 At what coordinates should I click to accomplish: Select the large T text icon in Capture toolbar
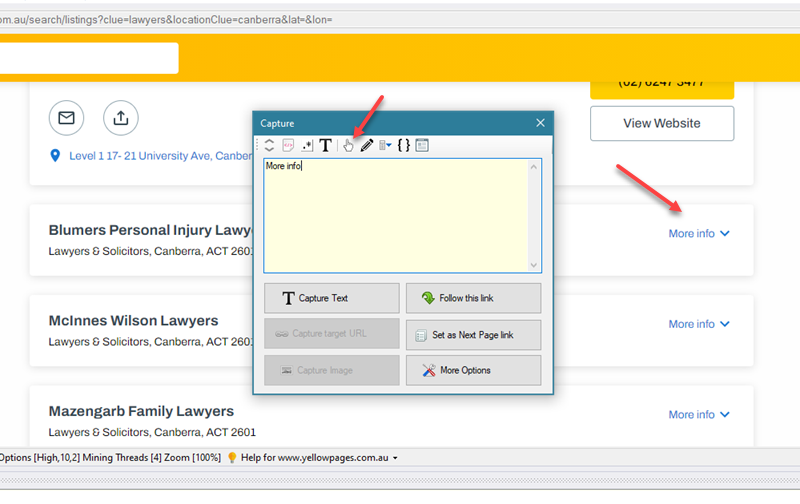pyautogui.click(x=326, y=145)
